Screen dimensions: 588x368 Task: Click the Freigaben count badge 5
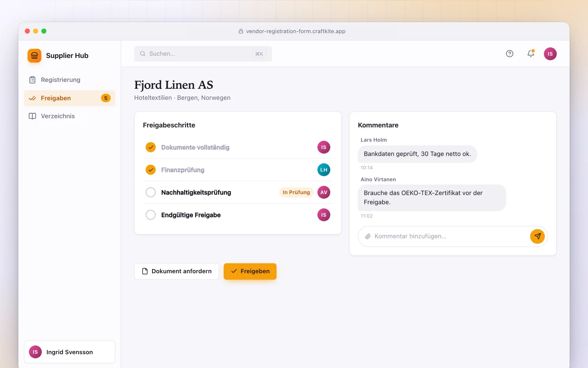(x=106, y=98)
